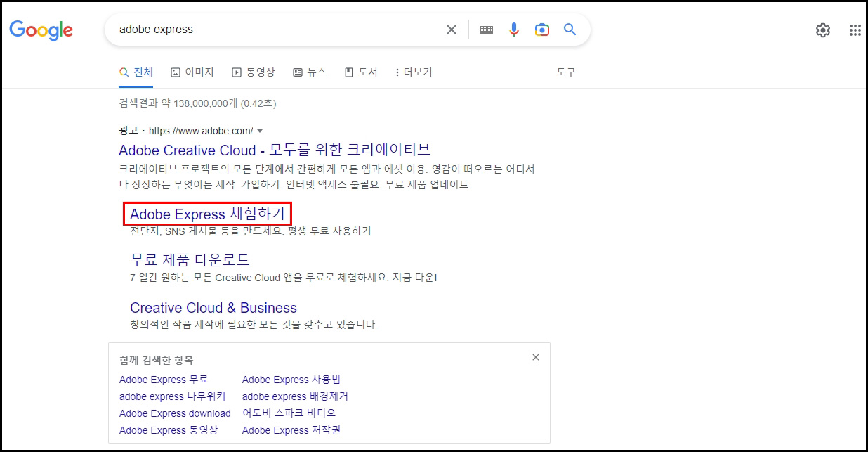Open Creative Cloud & Business link
The height and width of the screenshot is (452, 868).
tap(213, 308)
